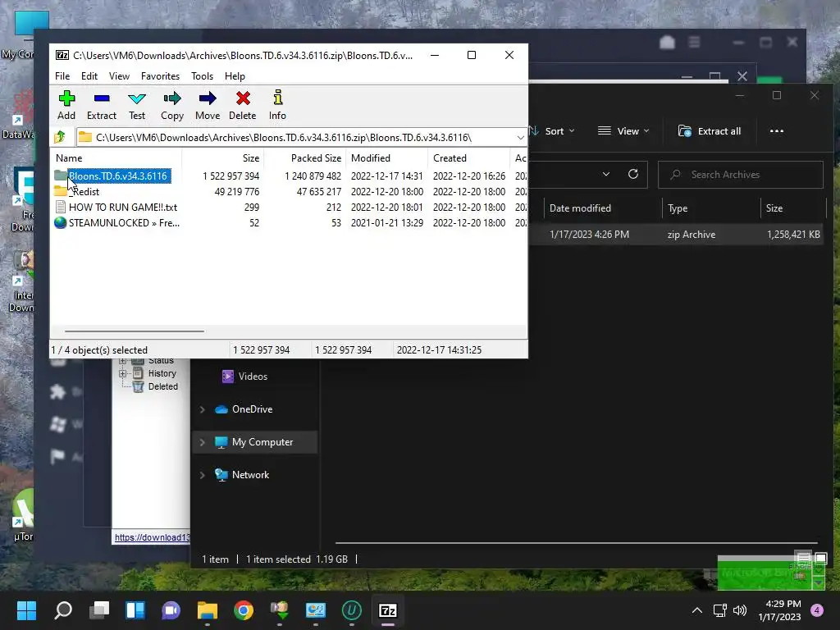
Task: Open the Tools menu
Action: [x=202, y=76]
